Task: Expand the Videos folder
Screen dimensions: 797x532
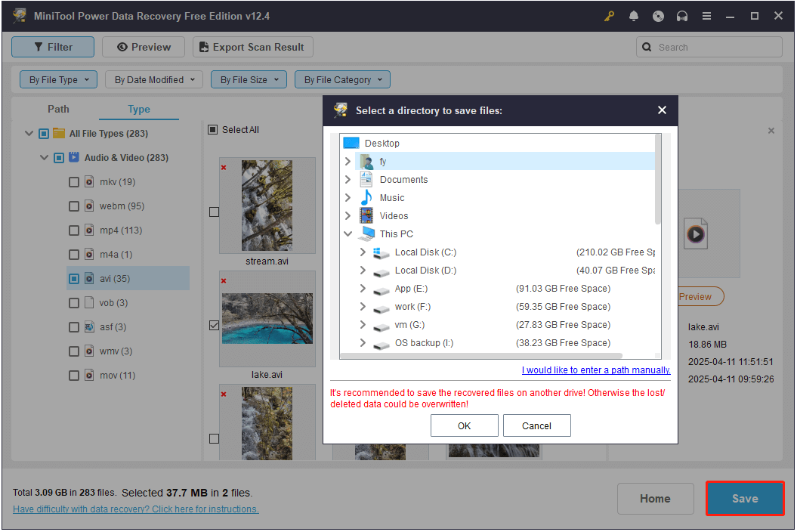Action: click(348, 215)
